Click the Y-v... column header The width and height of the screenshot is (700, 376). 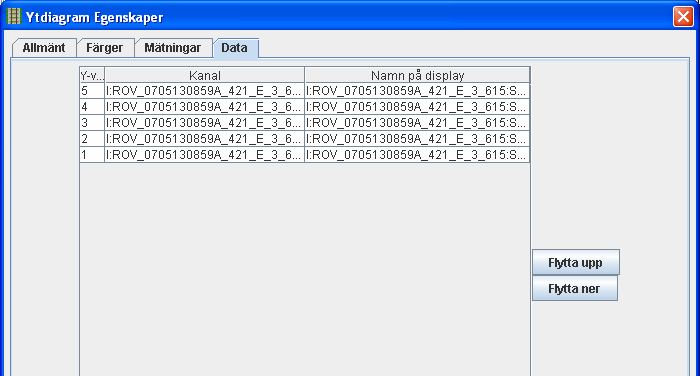[x=92, y=75]
